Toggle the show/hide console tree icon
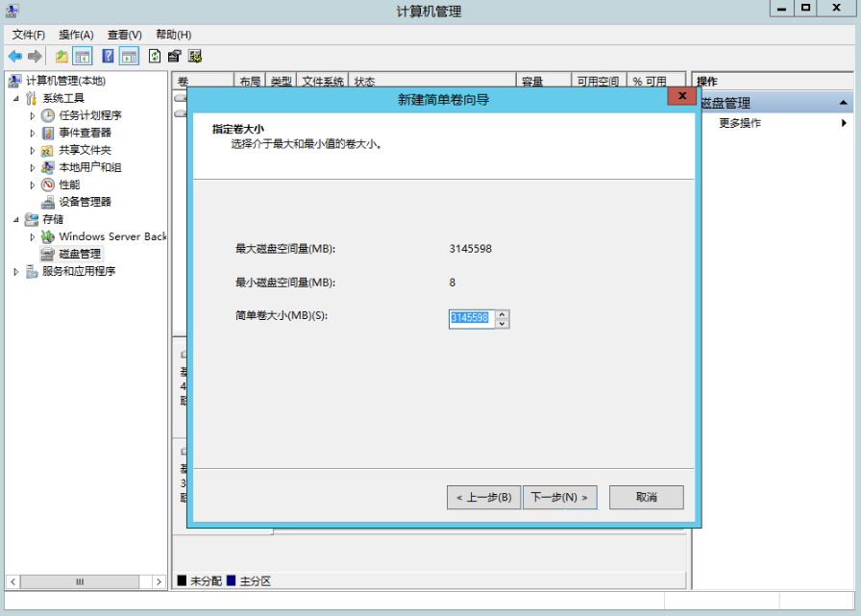 point(83,56)
